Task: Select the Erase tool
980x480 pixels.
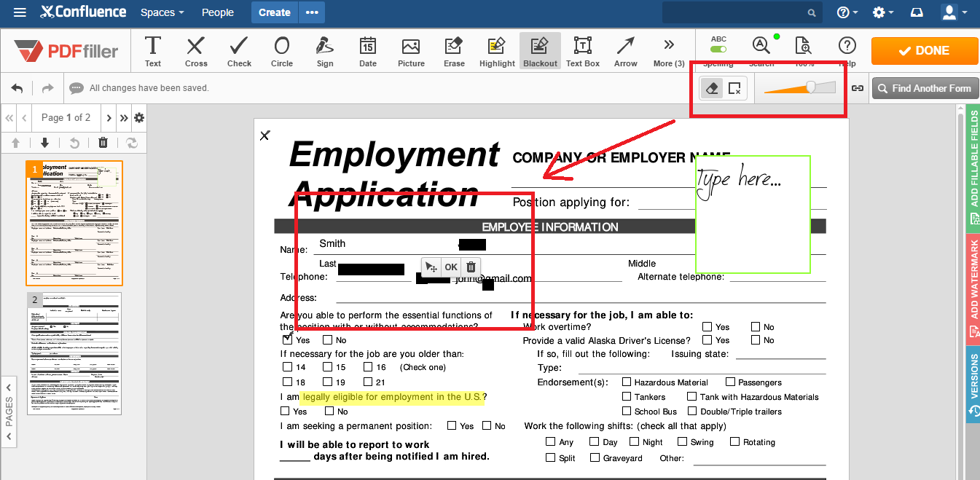Action: [x=454, y=51]
